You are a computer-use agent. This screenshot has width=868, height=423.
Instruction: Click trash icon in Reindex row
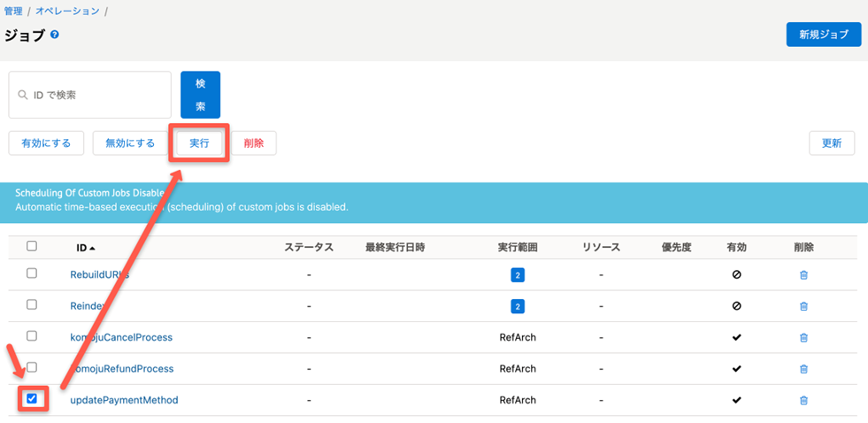[x=803, y=306]
